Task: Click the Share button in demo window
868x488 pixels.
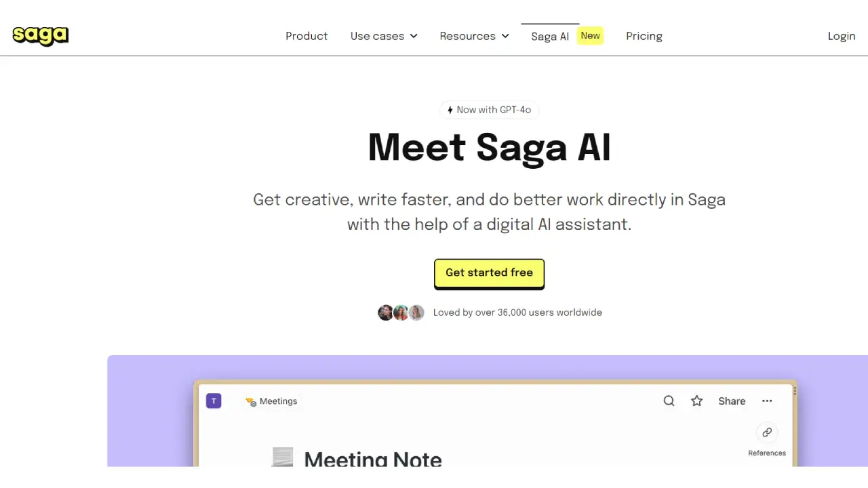Action: tap(732, 401)
